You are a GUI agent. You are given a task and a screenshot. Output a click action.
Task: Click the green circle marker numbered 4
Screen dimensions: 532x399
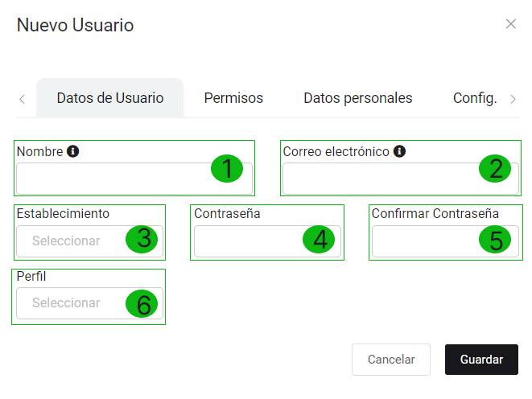319,240
